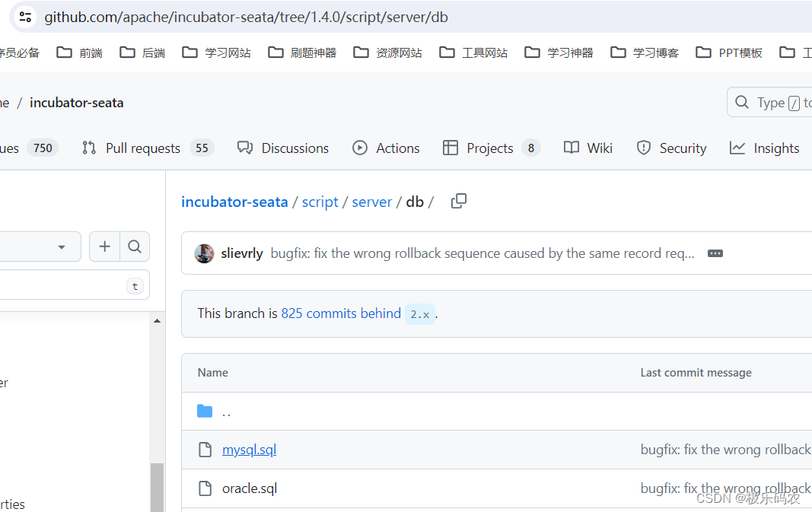The height and width of the screenshot is (512, 812).
Task: Click the file tree scrollbar up arrow
Action: [157, 321]
